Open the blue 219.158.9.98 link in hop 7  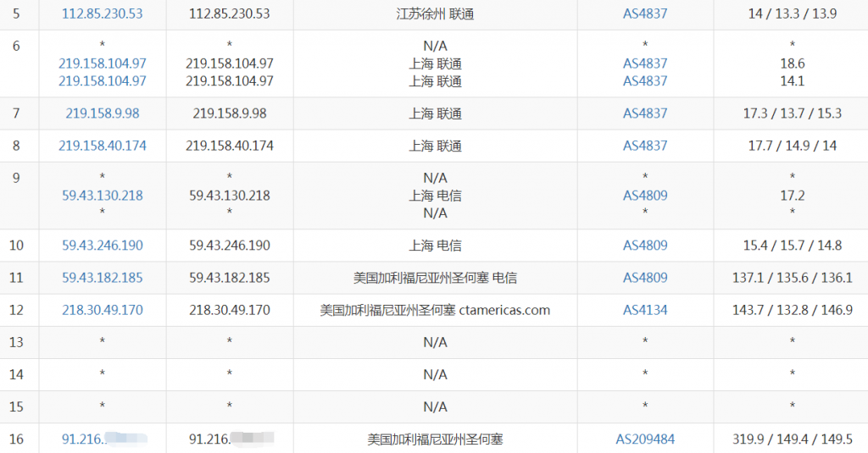point(103,113)
